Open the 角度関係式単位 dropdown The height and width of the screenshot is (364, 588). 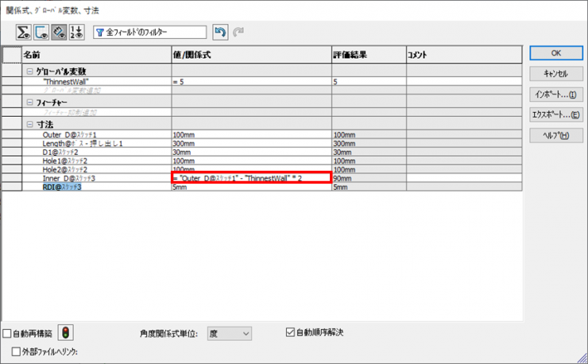tap(230, 333)
